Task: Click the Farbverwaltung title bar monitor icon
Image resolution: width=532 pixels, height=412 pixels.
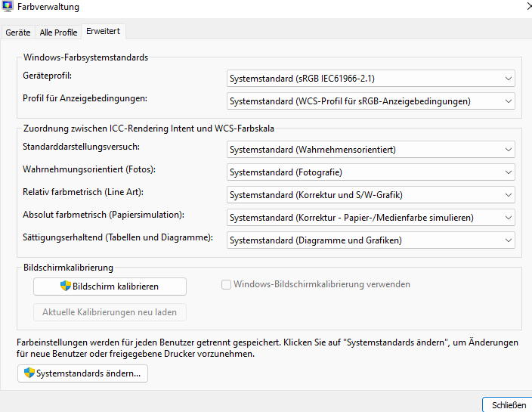Action: (x=7, y=6)
